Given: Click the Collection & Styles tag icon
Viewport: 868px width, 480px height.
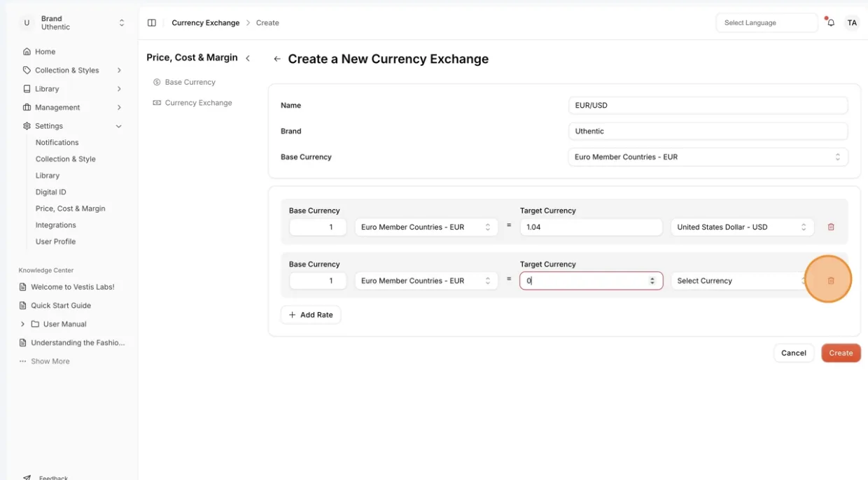Looking at the screenshot, I should coord(27,70).
